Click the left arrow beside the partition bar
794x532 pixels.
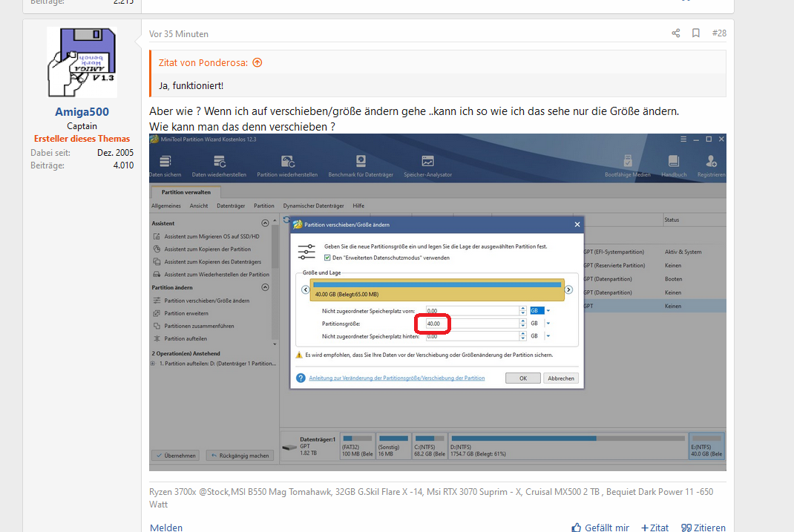tap(305, 289)
